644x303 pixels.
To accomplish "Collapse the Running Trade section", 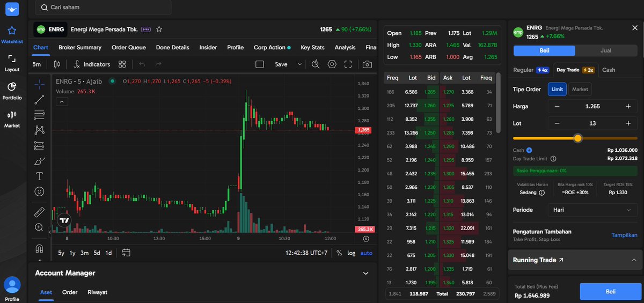I will [634, 260].
